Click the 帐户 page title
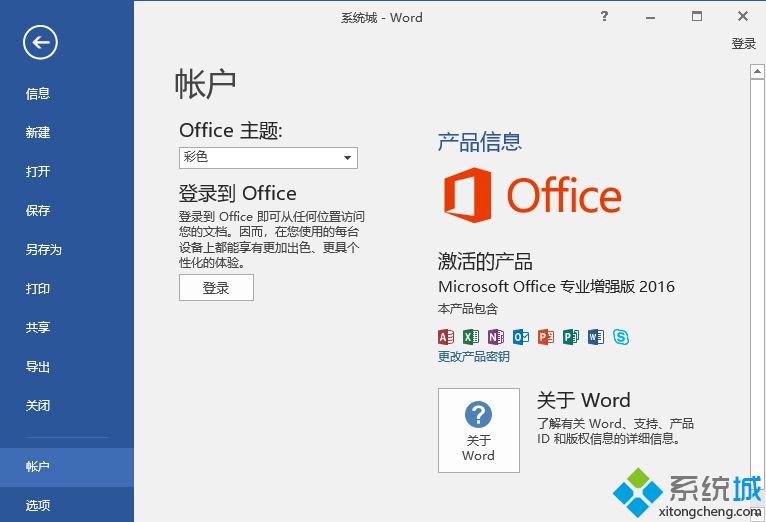This screenshot has height=522, width=766. tap(206, 84)
